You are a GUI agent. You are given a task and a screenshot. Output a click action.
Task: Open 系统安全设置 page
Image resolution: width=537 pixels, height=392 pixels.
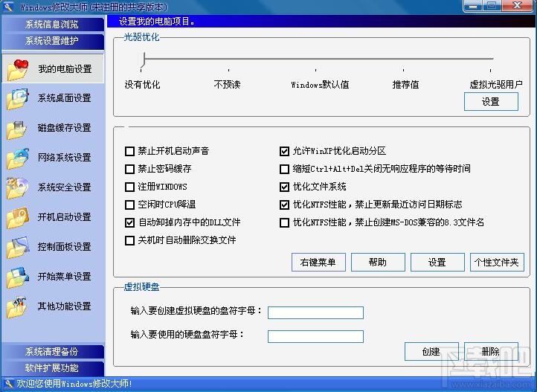tap(53, 187)
